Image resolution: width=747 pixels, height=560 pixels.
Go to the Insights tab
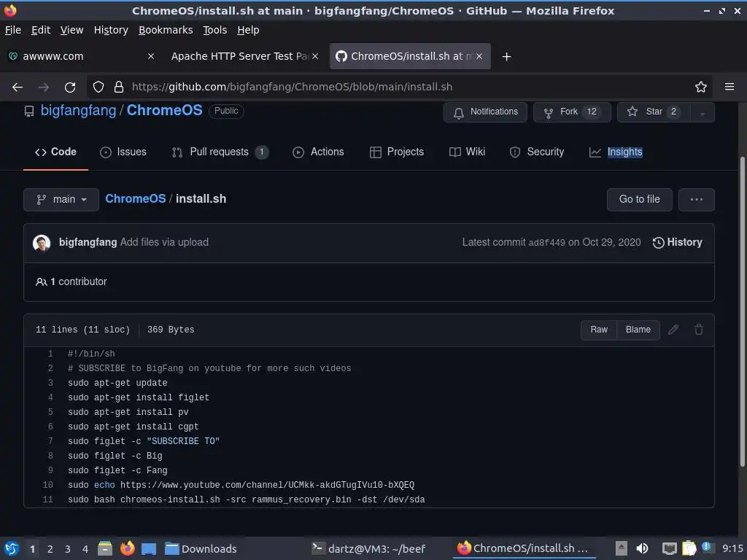point(616,152)
